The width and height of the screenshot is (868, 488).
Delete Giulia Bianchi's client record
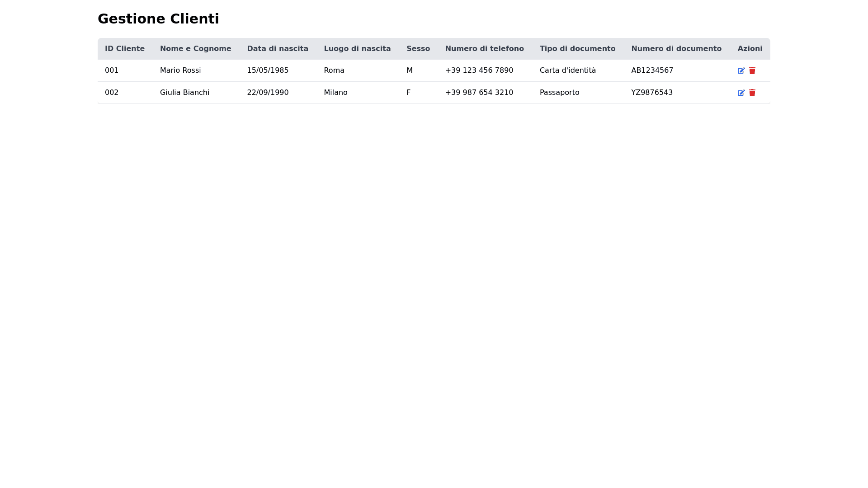click(752, 93)
